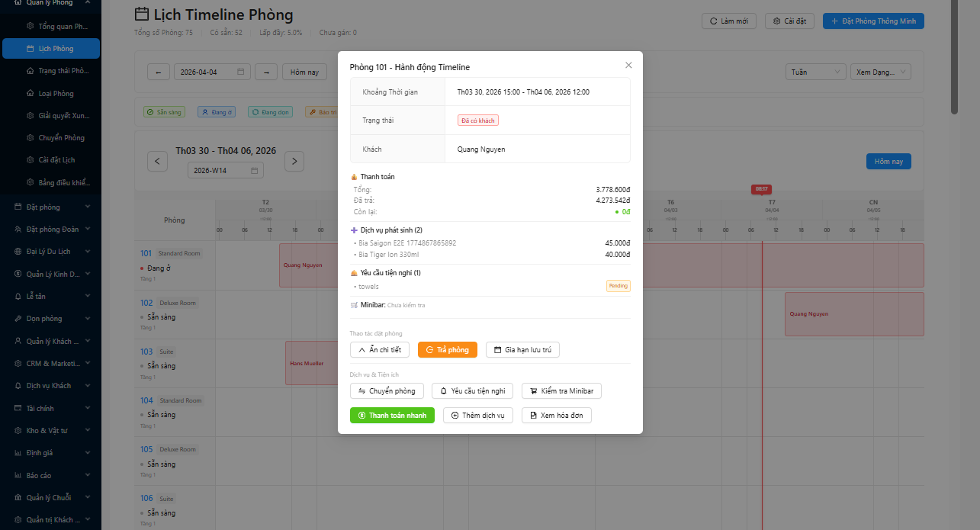Screen dimensions: 980x530
Task: Click the 08:17 current time marker
Action: (761, 189)
